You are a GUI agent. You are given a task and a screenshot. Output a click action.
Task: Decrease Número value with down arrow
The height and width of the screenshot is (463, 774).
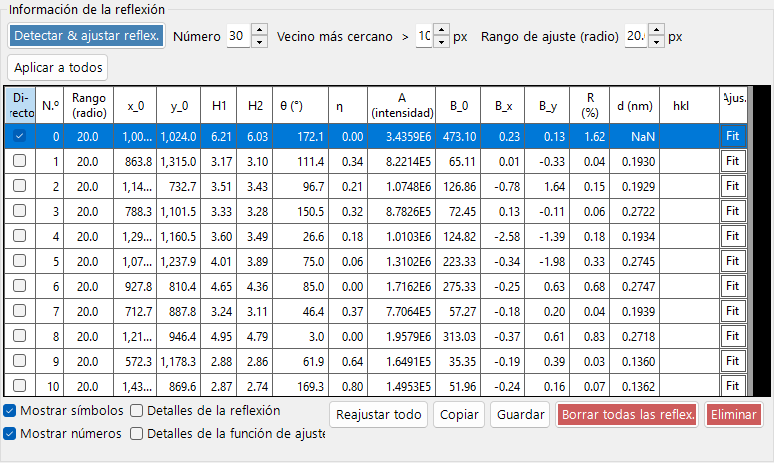coord(260,42)
